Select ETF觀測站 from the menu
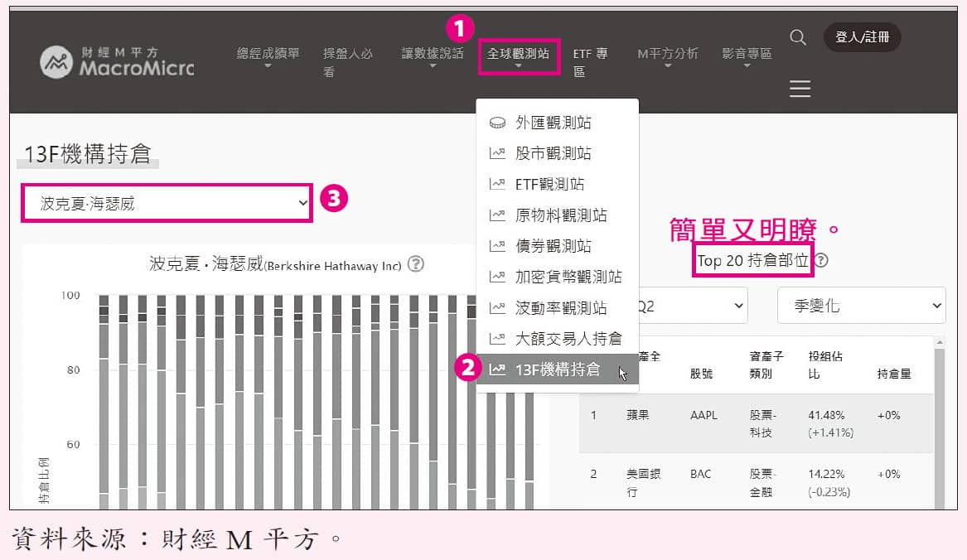The width and height of the screenshot is (967, 560). 558,184
